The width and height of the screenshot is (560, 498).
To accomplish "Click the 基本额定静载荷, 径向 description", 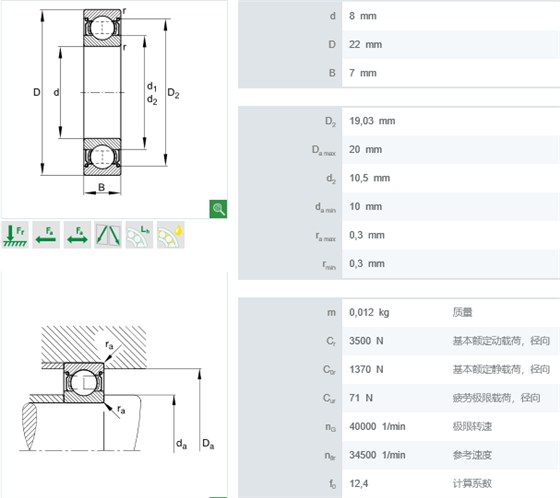I will (x=501, y=369).
